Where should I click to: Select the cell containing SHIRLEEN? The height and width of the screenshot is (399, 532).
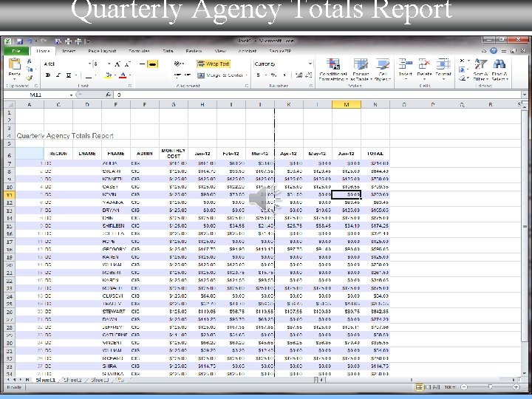[x=116, y=225]
